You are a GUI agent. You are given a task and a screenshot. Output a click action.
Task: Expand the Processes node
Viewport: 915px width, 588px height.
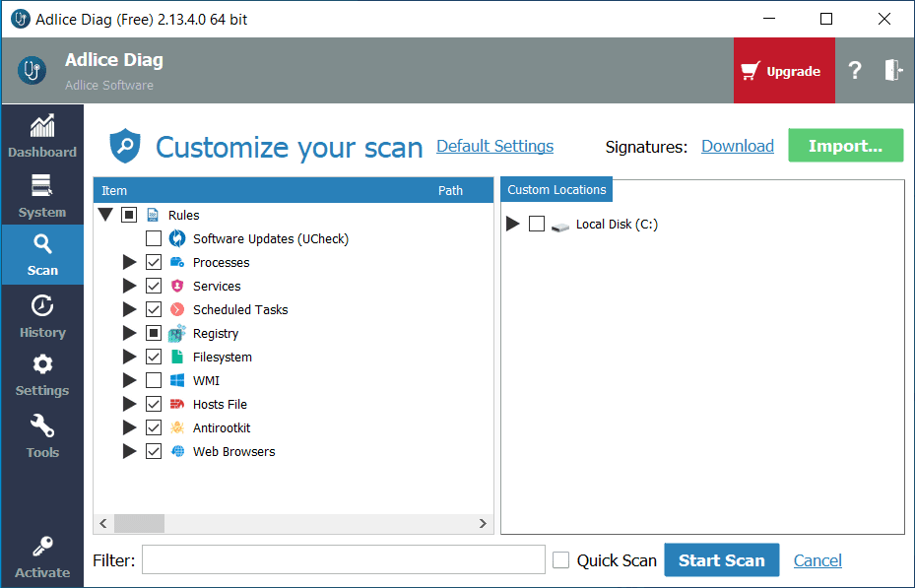(x=129, y=263)
